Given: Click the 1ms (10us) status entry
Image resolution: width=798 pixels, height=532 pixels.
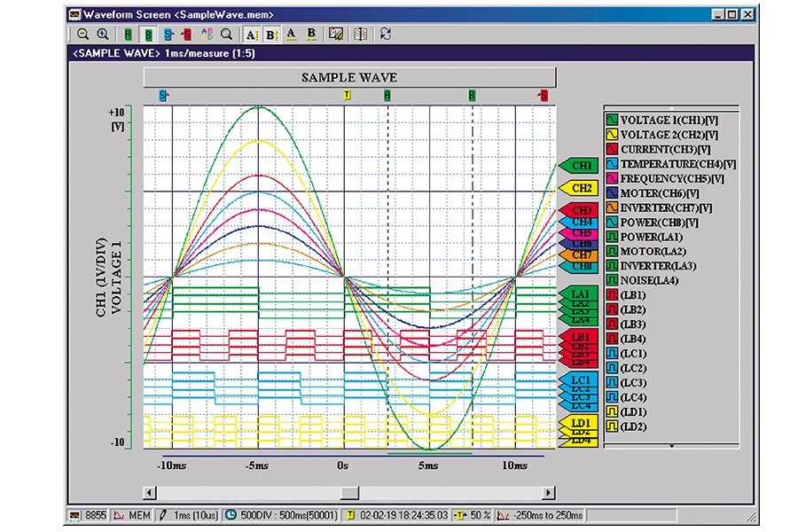Looking at the screenshot, I should (x=187, y=515).
